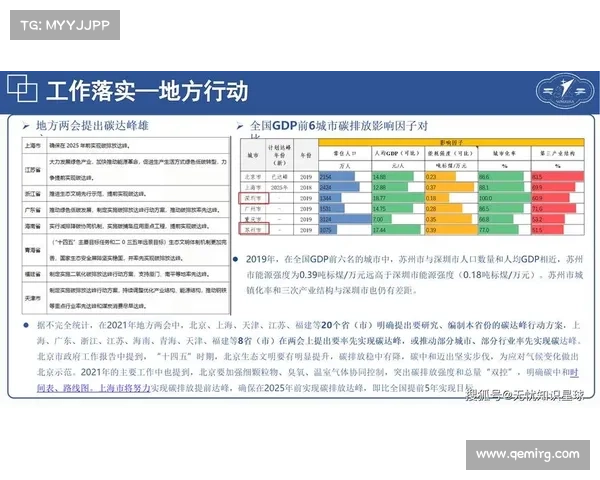Image resolution: width=600 pixels, height=480 pixels.
Task: Select the 广州市 cell
Action: tap(253, 209)
